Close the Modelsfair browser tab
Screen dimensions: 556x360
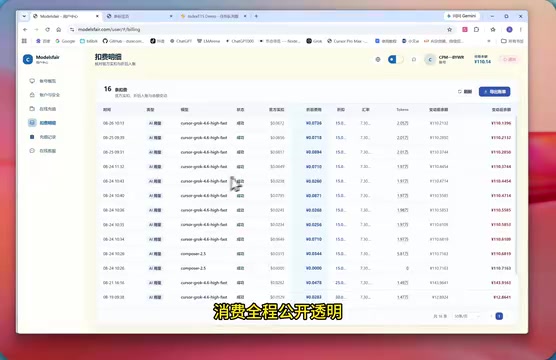(97, 16)
